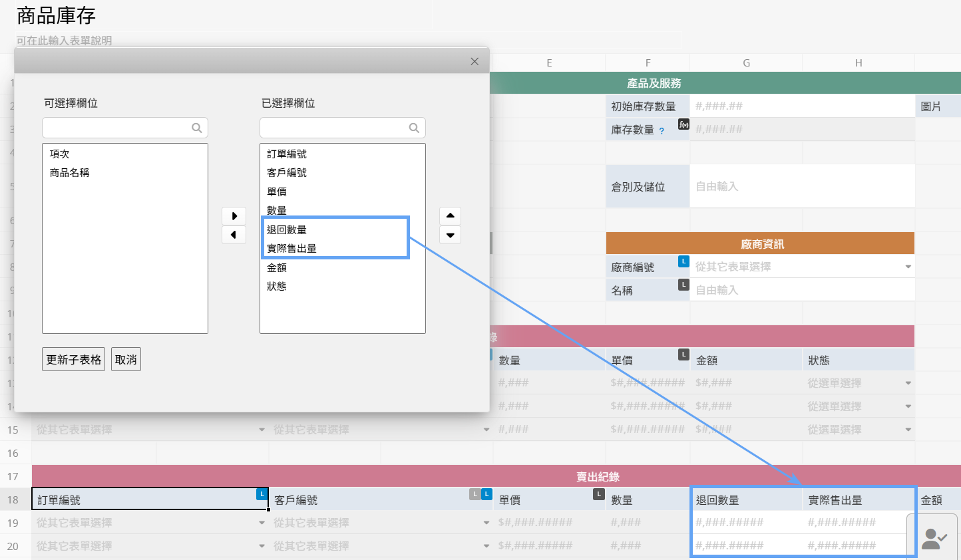
Task: Expand the 狀態 dropdown in row 13
Action: pyautogui.click(x=908, y=383)
